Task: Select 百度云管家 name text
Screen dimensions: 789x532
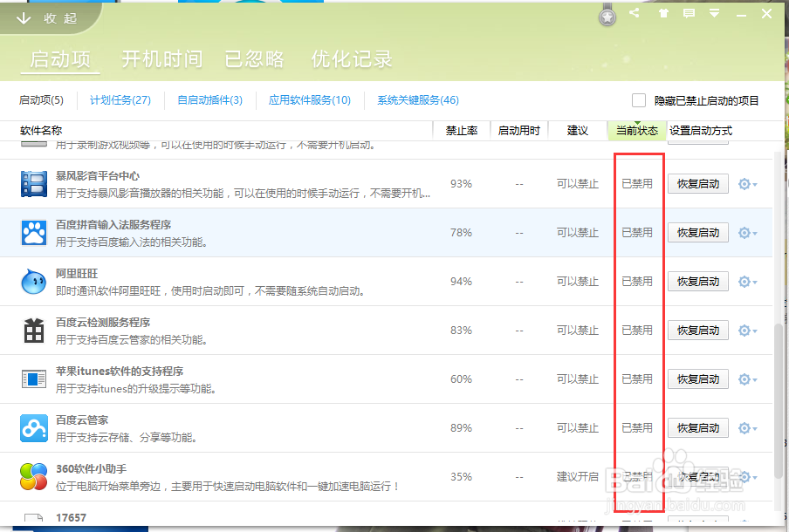Action: click(x=81, y=419)
